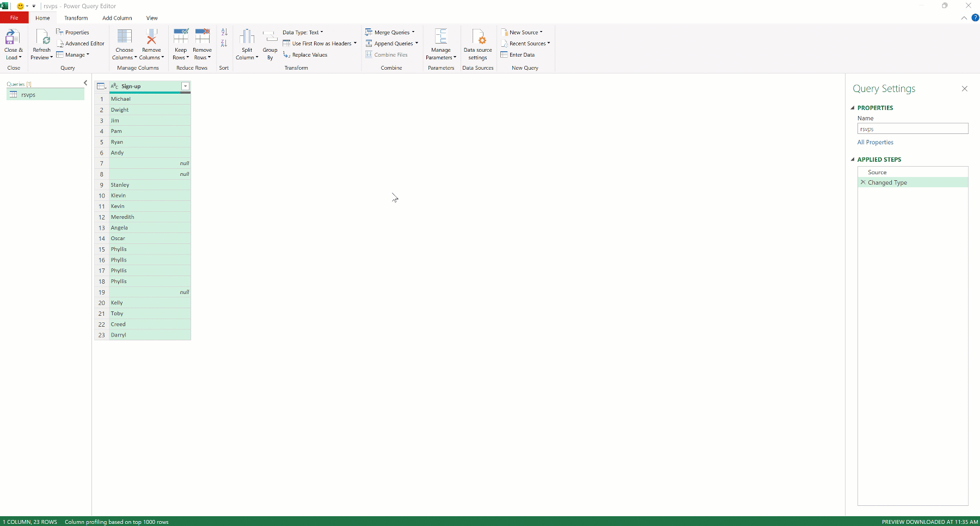980x526 pixels.
Task: Toggle Use First Row as Headers
Action: 317,44
